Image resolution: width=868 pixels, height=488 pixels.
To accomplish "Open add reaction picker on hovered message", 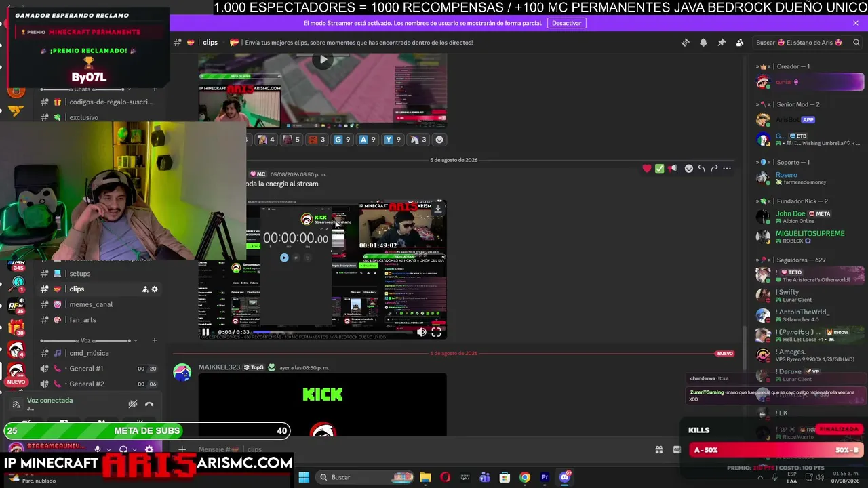I will (688, 168).
